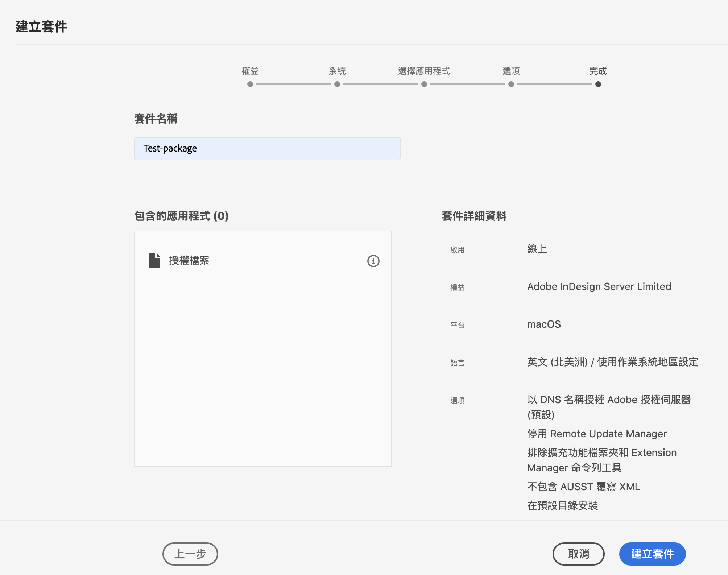Click Adobe InDesign Server Limited entitlement text
This screenshot has width=728, height=575.
[599, 287]
